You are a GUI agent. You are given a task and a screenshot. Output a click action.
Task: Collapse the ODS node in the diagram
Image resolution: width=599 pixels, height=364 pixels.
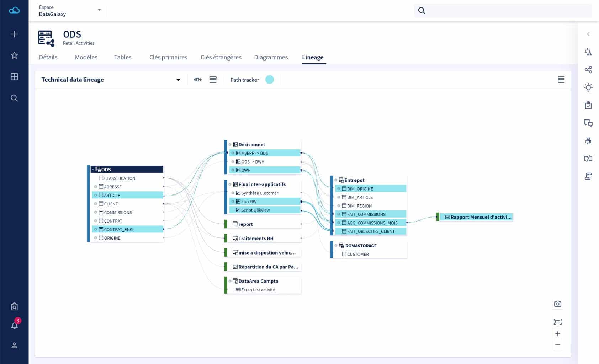tap(93, 170)
